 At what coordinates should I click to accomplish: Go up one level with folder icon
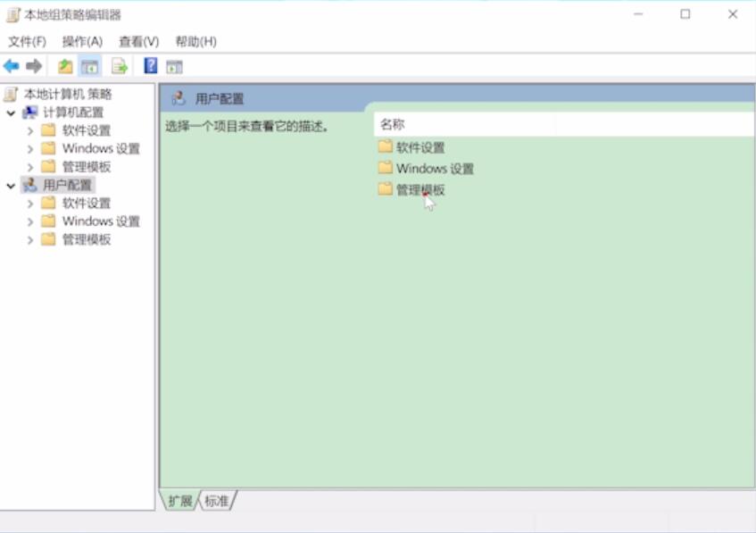coord(65,66)
